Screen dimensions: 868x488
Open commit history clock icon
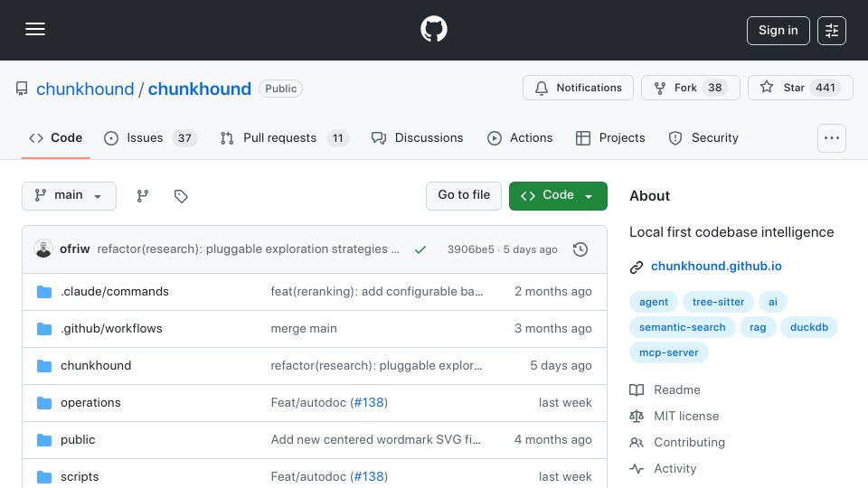580,249
